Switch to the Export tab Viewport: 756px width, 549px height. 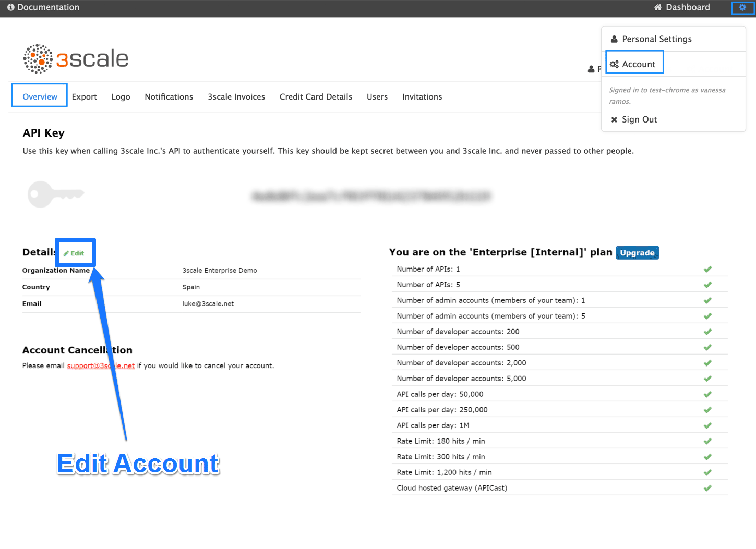pyautogui.click(x=85, y=97)
